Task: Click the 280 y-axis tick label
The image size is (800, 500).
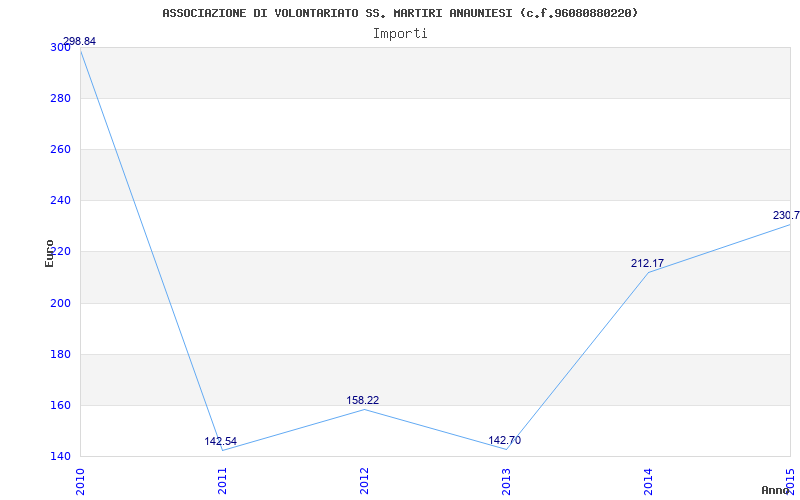Action: pos(60,98)
